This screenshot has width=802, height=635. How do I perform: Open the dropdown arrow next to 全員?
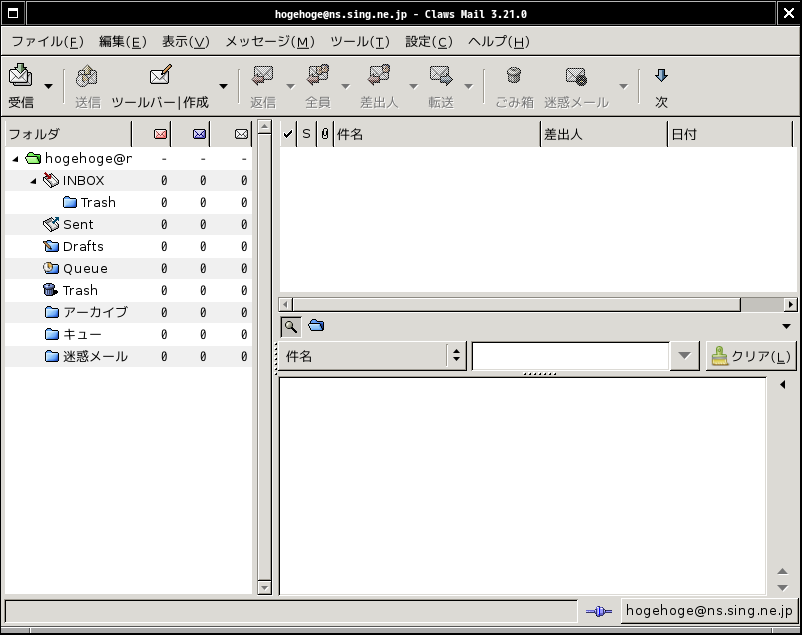click(x=346, y=86)
